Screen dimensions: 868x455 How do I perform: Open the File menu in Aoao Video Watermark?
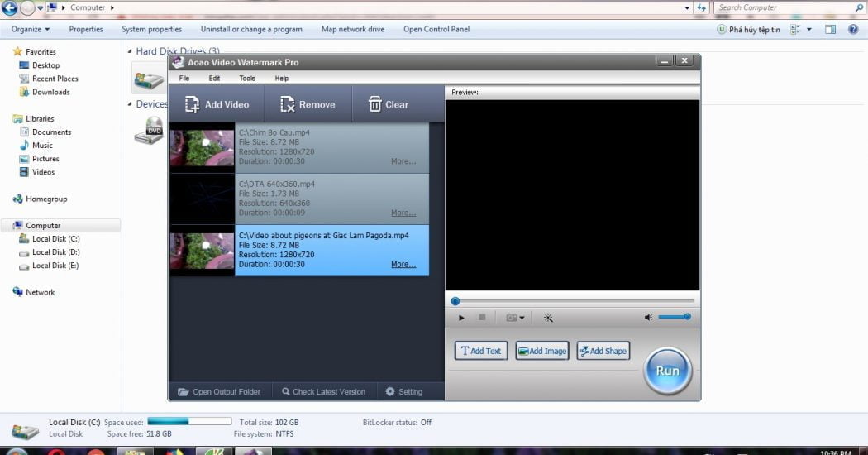coord(184,78)
